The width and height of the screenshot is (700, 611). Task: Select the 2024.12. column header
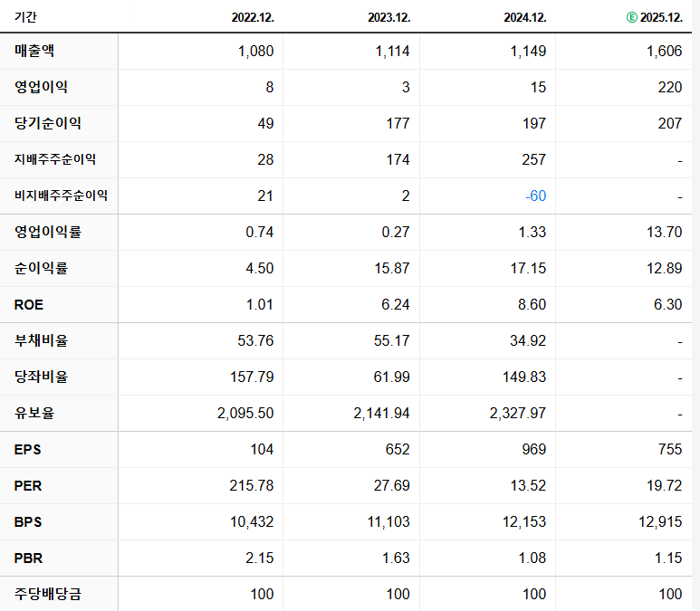point(525,17)
